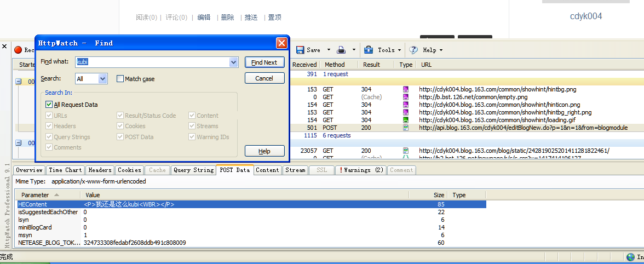The image size is (644, 264).
Task: Switch to the Query String tab
Action: 193,170
